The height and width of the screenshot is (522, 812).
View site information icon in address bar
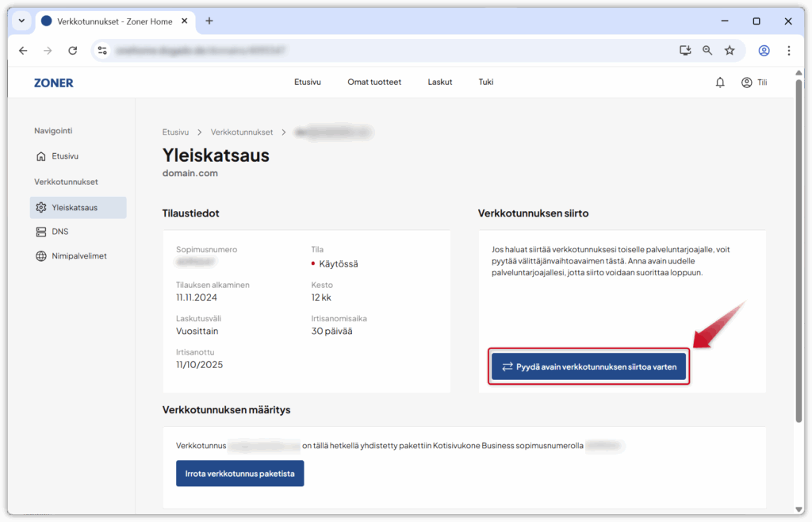tap(101, 50)
